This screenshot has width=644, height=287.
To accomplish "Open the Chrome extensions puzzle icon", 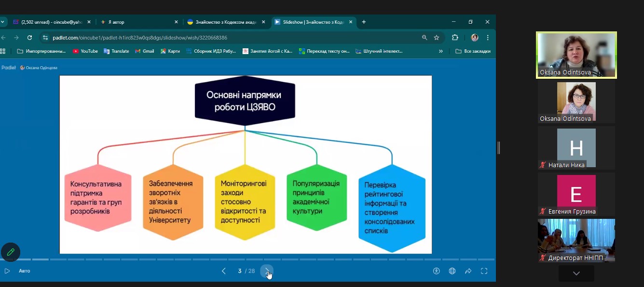I will [455, 38].
